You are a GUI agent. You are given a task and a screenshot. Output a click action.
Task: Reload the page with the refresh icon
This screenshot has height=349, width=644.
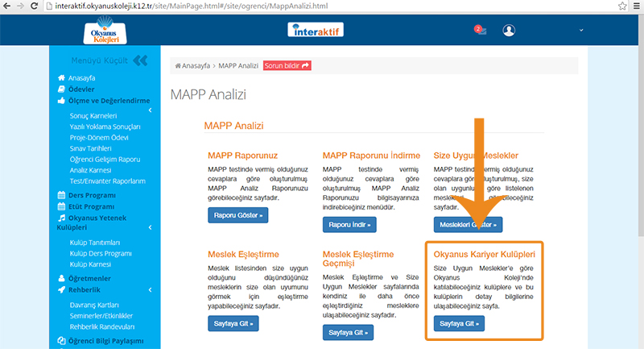click(35, 6)
